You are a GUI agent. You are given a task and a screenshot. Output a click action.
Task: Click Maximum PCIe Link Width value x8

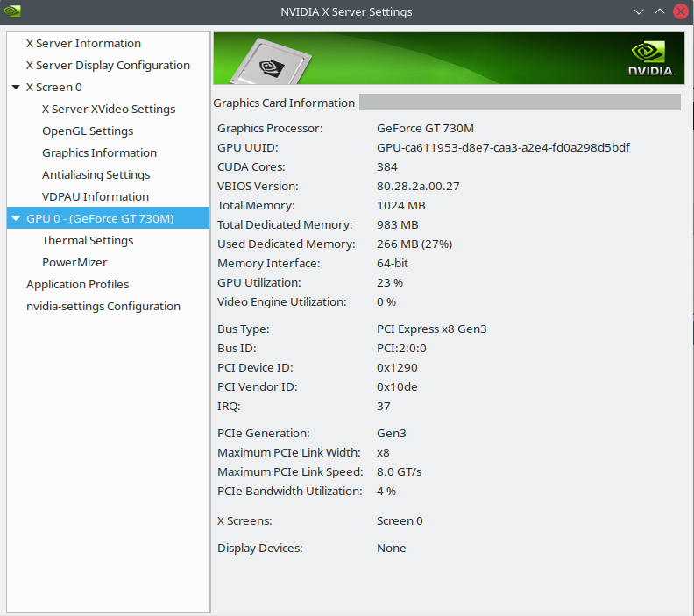tap(383, 453)
